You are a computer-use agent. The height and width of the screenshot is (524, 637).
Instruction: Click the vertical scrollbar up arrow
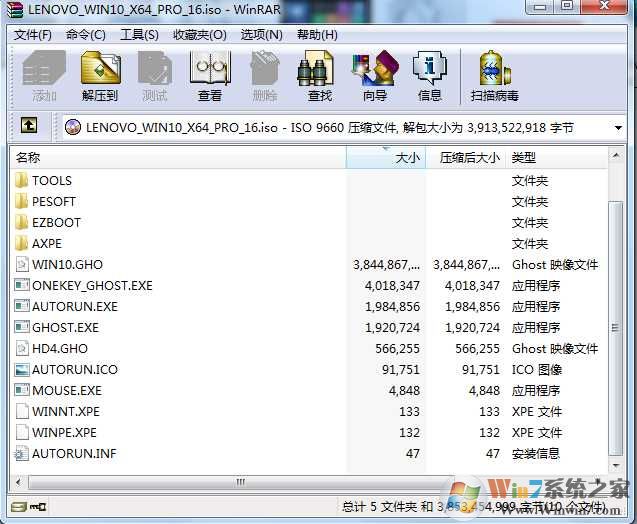616,156
